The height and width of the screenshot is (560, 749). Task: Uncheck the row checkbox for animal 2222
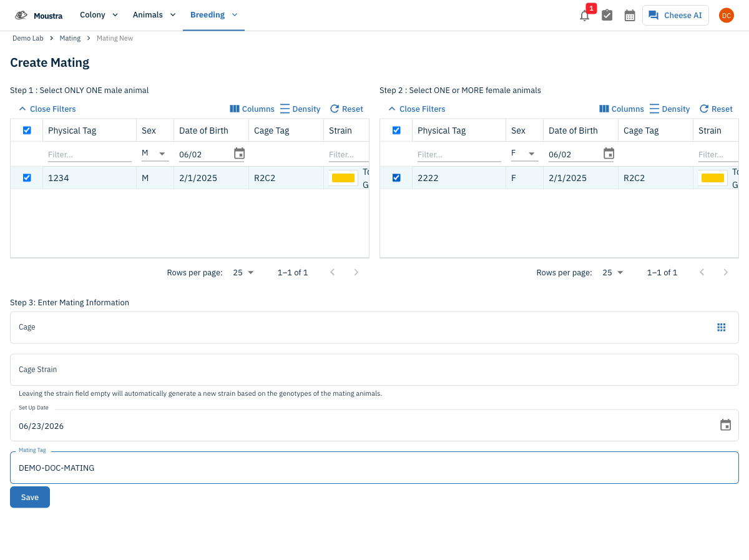[396, 178]
